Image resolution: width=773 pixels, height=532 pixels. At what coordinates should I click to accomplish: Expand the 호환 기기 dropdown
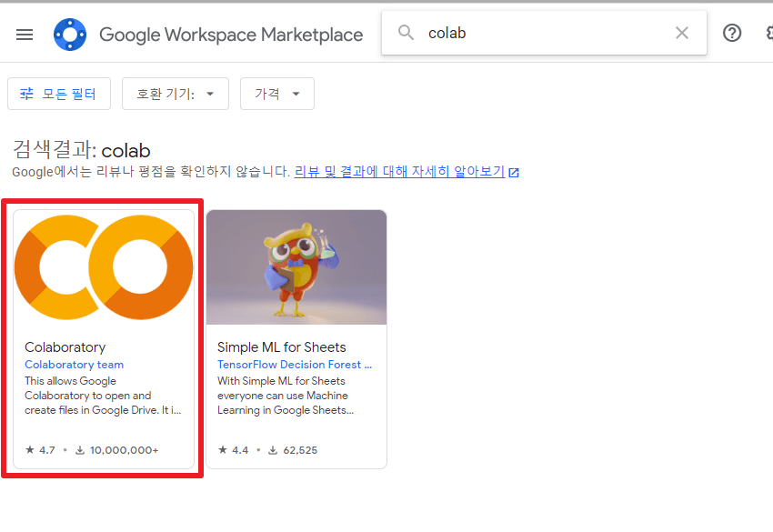[176, 94]
